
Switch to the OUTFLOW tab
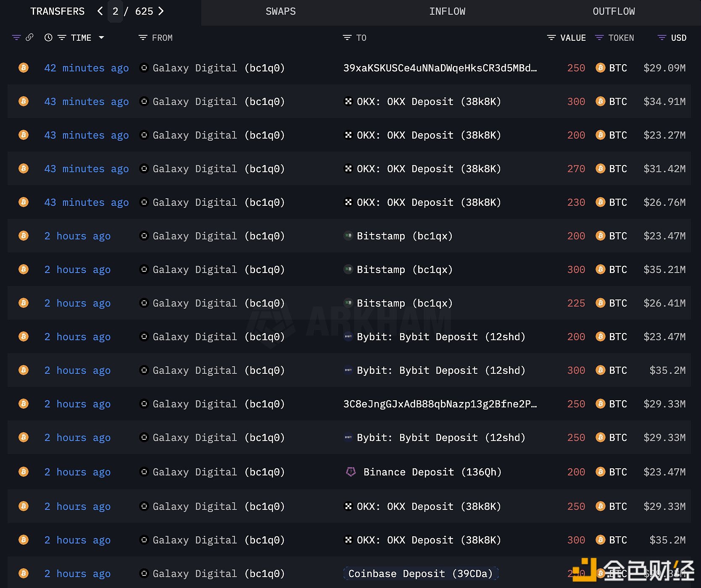[614, 12]
